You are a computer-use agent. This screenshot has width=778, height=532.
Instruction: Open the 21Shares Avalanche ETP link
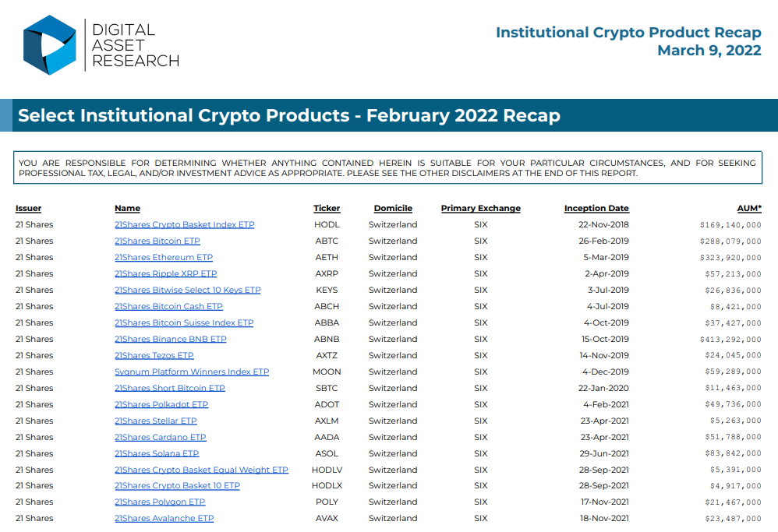pos(164,518)
